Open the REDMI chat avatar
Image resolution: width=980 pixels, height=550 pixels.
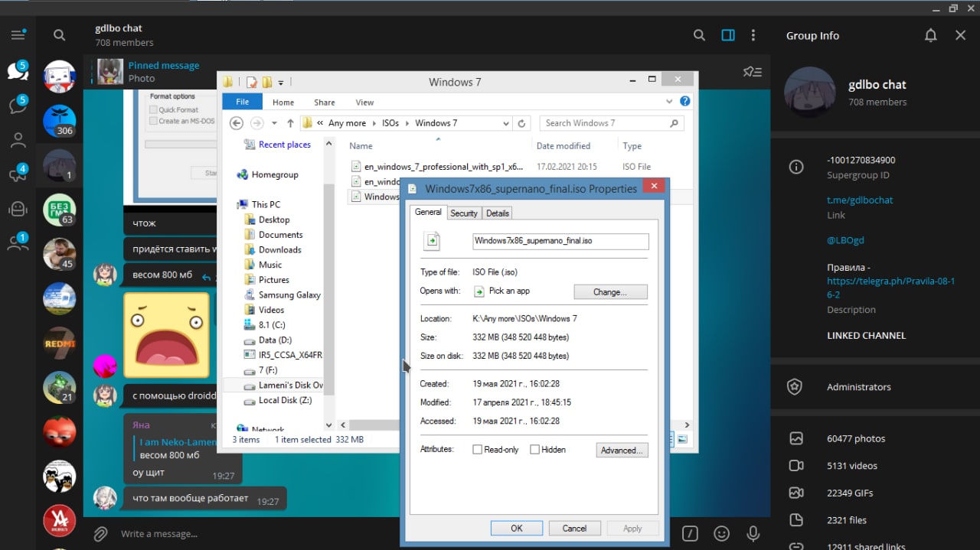tap(59, 343)
